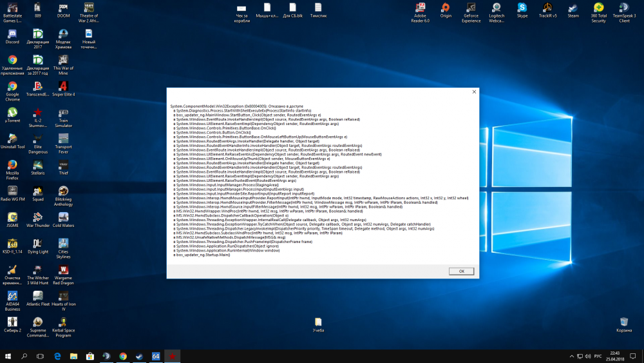Click OK in the error dialog

(x=461, y=271)
